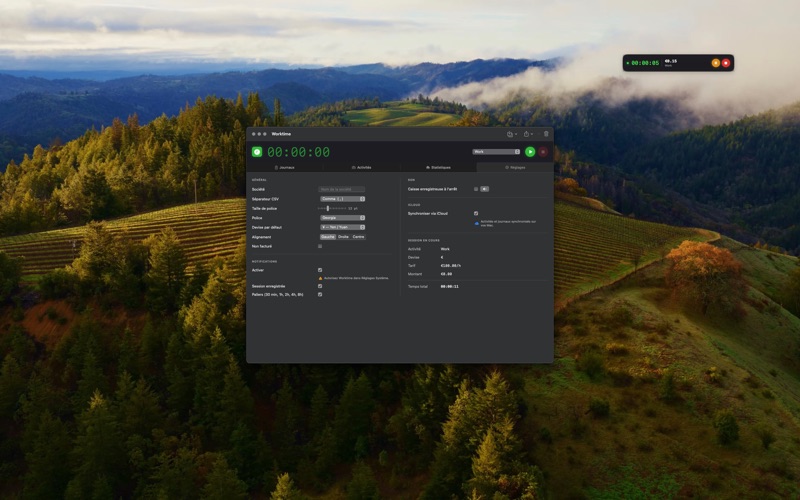The width and height of the screenshot is (800, 500).
Task: Open the Devise par défaut currency dropdown
Action: click(342, 227)
